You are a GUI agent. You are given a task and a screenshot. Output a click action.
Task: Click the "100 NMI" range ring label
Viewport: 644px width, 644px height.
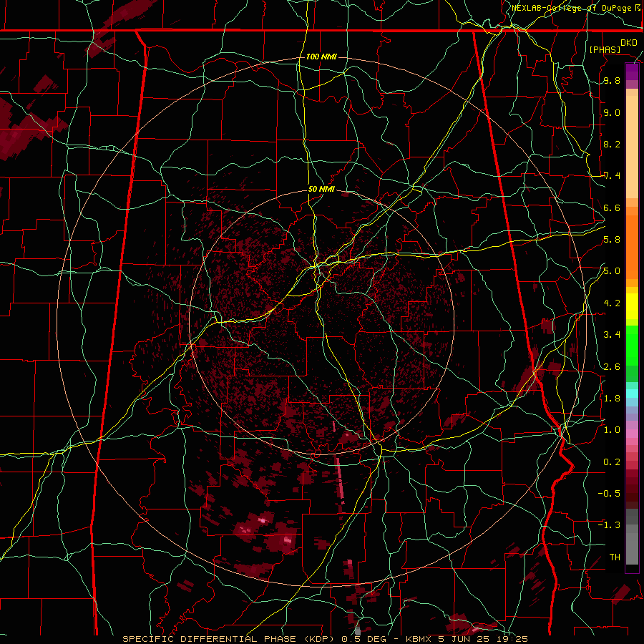(321, 57)
